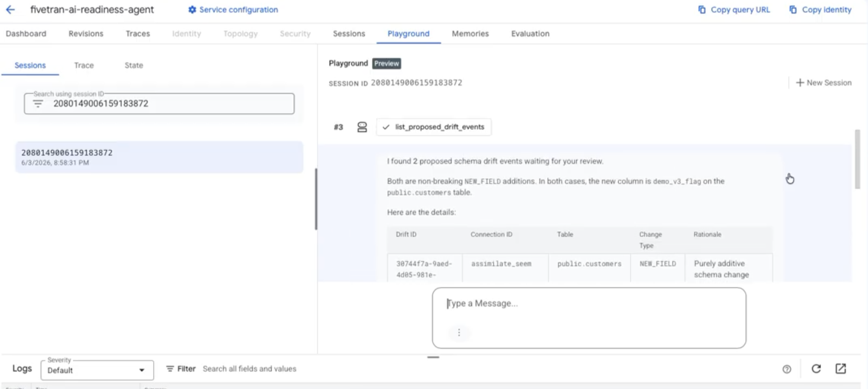Select the Identity tab
The width and height of the screenshot is (868, 389).
(186, 34)
